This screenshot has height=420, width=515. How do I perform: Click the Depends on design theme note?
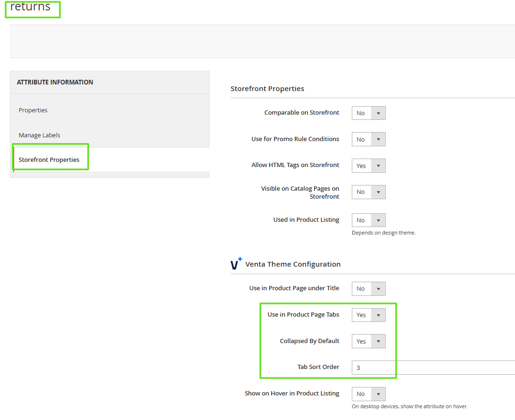click(x=383, y=232)
